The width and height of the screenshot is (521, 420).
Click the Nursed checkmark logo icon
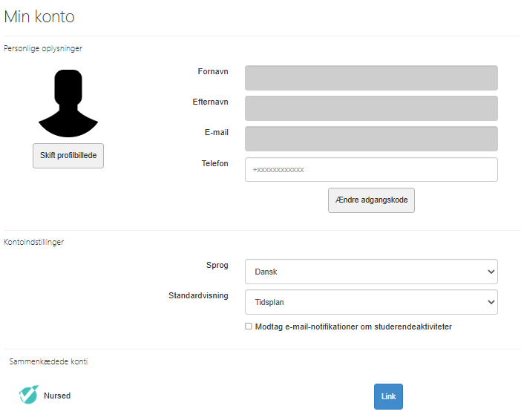[29, 395]
